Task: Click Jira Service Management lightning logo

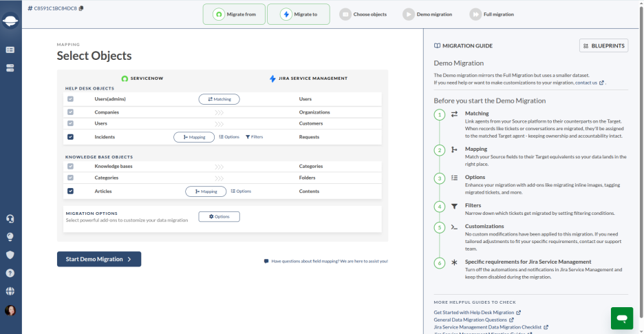Action: point(272,78)
